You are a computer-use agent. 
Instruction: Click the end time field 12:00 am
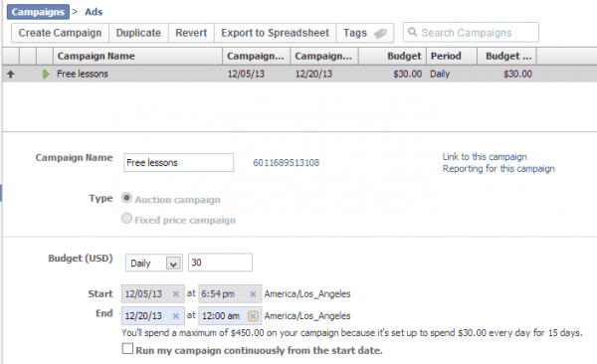coord(230,316)
